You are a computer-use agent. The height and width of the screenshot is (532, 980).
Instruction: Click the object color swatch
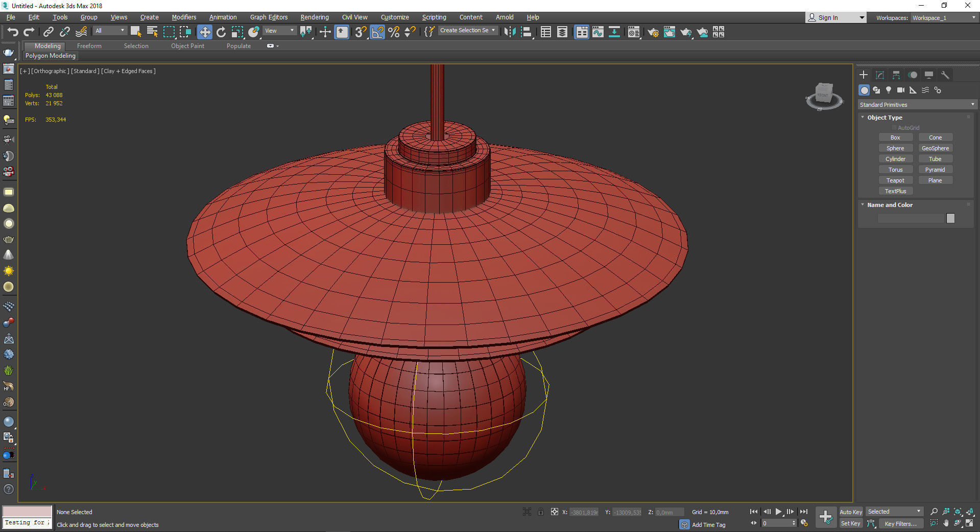950,218
